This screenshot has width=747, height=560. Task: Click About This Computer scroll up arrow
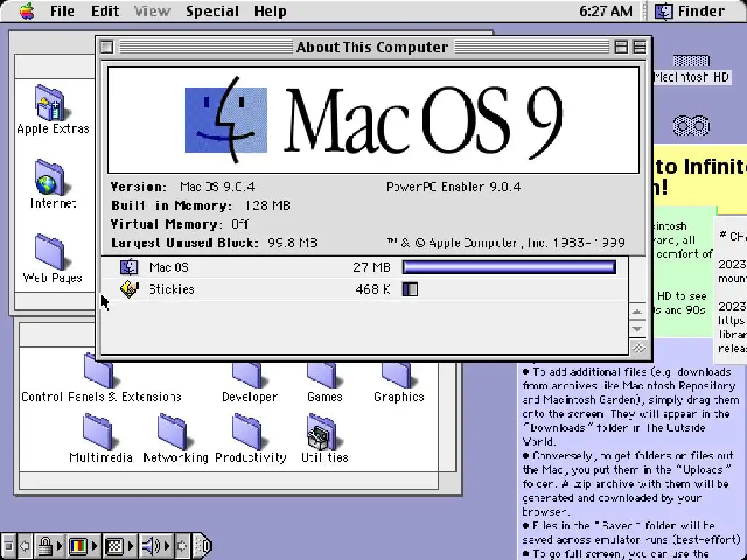click(637, 311)
